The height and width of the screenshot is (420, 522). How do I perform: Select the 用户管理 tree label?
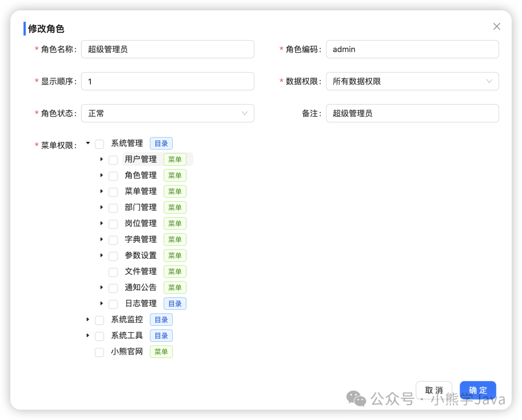coord(141,159)
